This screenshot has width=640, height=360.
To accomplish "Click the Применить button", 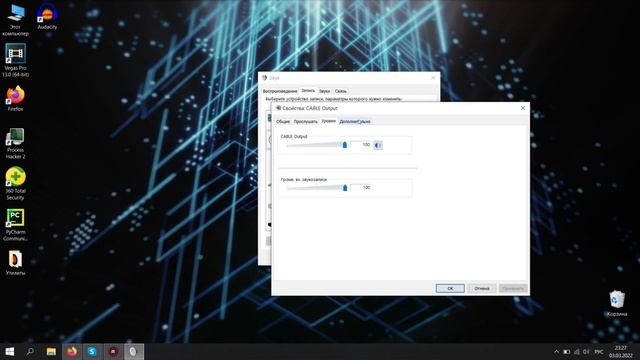I will click(513, 288).
